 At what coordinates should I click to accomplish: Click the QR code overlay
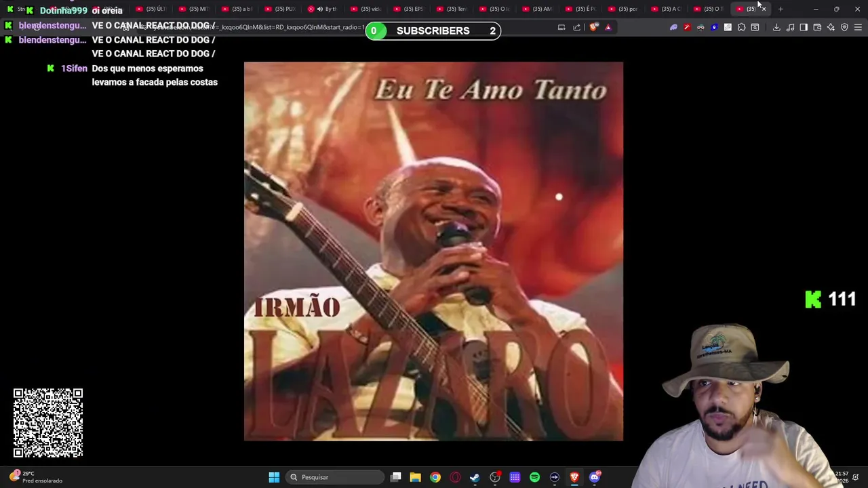[x=48, y=423]
